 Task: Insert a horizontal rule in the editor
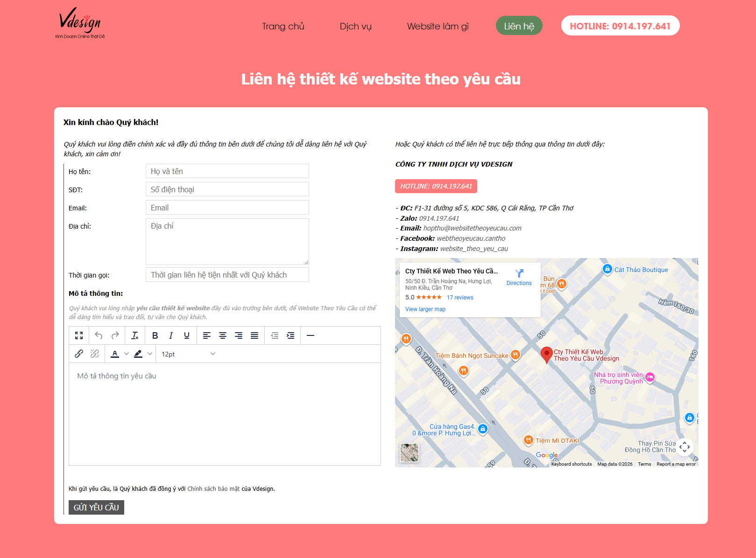pos(311,335)
